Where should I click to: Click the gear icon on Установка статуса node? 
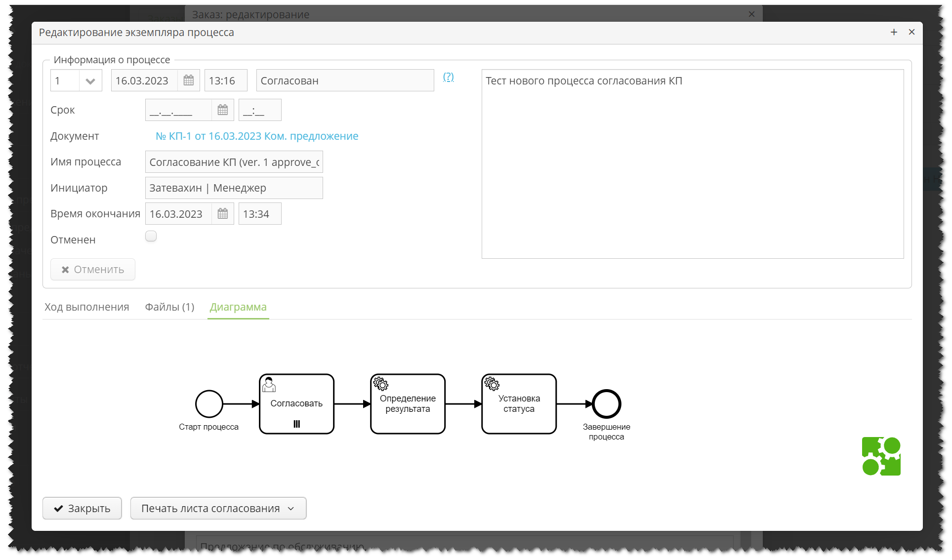point(492,384)
